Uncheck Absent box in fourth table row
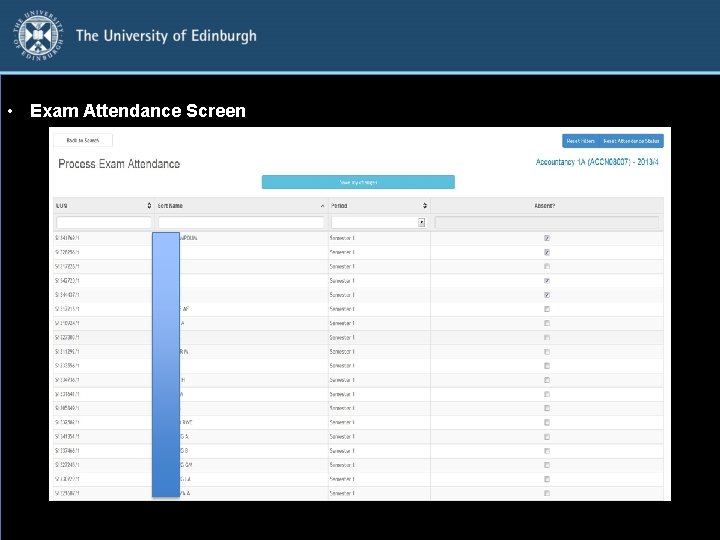This screenshot has height=540, width=720. point(547,281)
